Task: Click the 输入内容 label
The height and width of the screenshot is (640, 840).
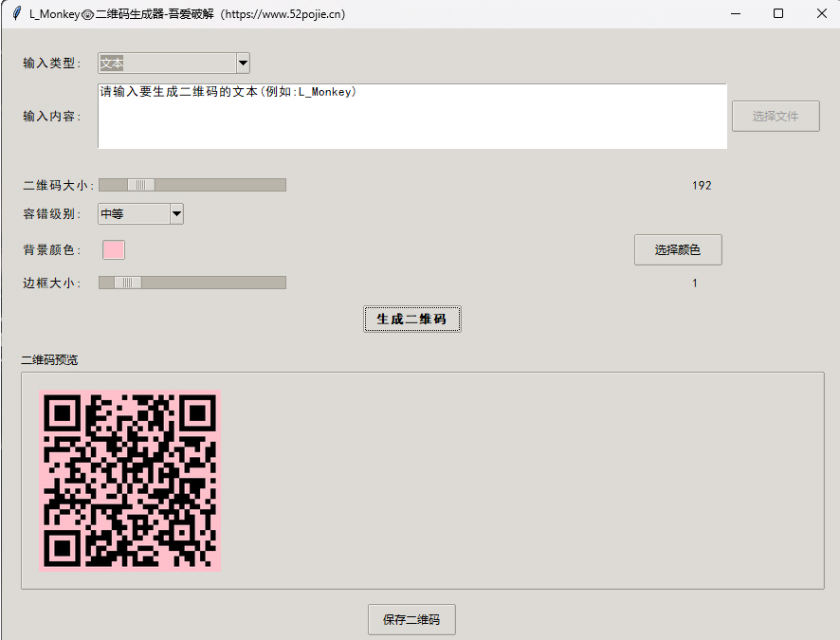Action: (52, 117)
